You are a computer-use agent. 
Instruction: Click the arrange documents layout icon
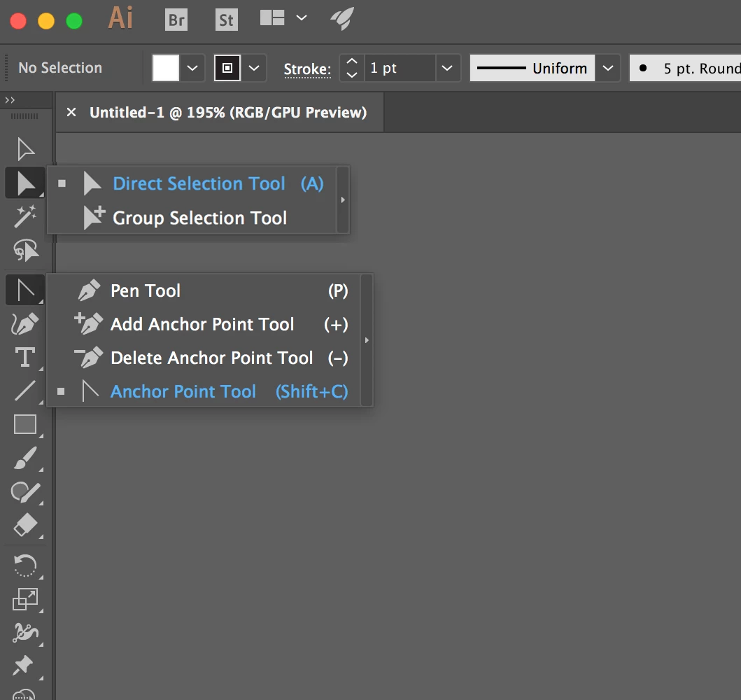click(x=272, y=18)
